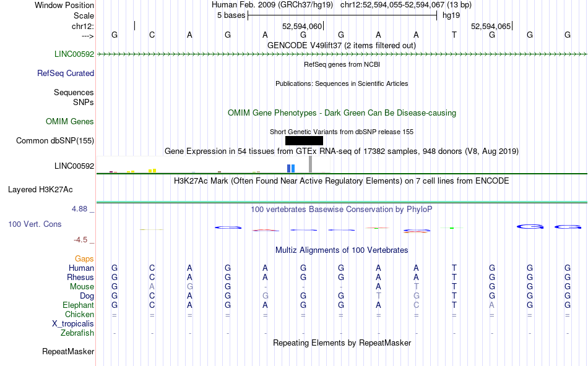Click the H3K27Ac Mark track title
Screen dimensions: 588x366
(342, 181)
